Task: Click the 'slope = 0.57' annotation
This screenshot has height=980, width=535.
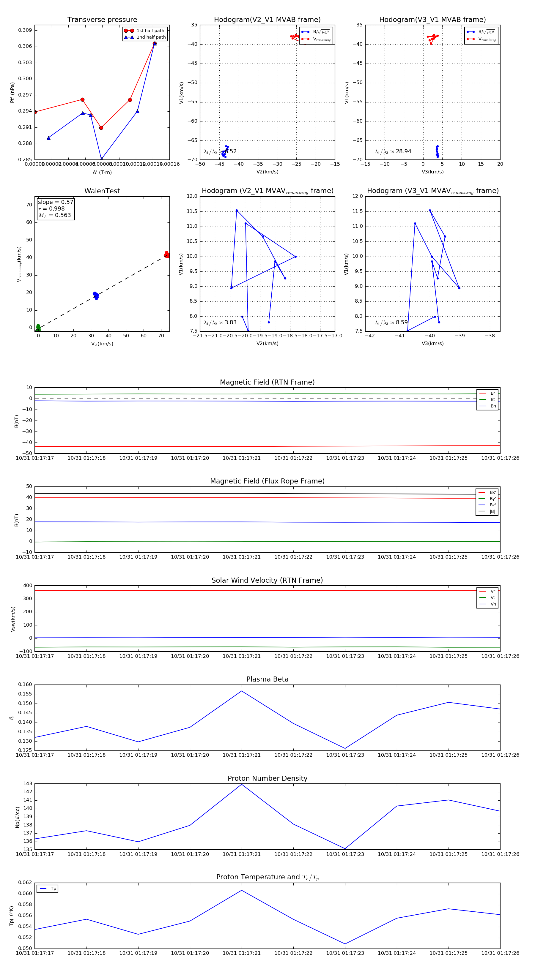Action: (56, 203)
